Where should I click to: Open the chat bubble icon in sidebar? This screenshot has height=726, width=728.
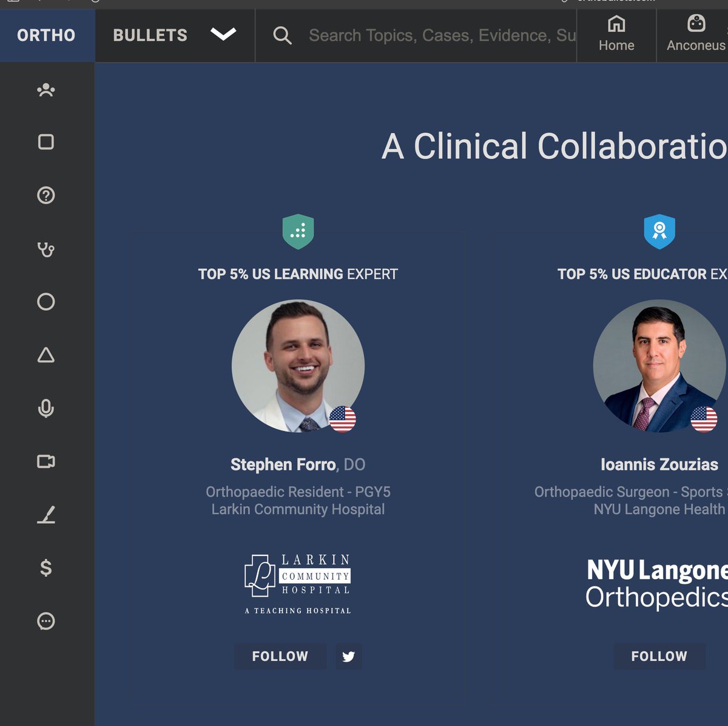pyautogui.click(x=46, y=621)
